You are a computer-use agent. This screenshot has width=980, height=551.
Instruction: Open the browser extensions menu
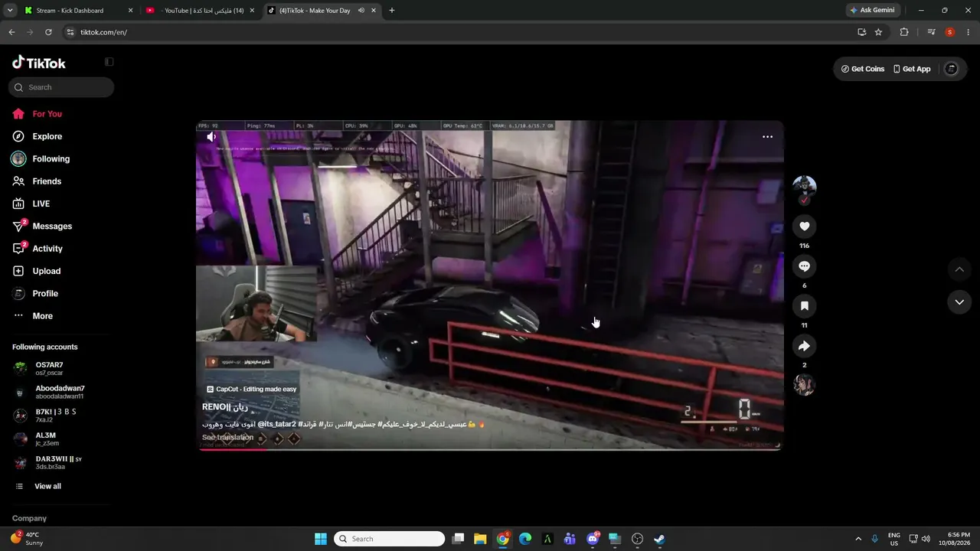click(x=904, y=32)
